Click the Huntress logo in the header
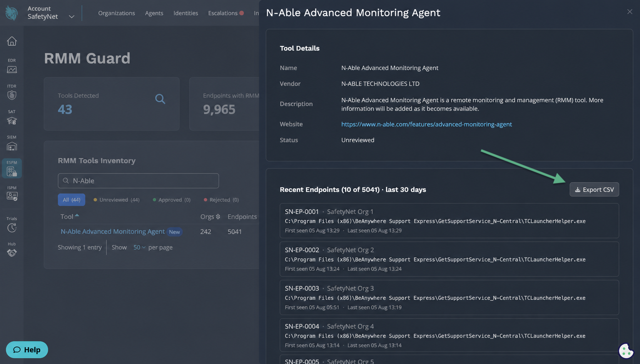Viewport: 640px width, 364px height. (x=12, y=13)
